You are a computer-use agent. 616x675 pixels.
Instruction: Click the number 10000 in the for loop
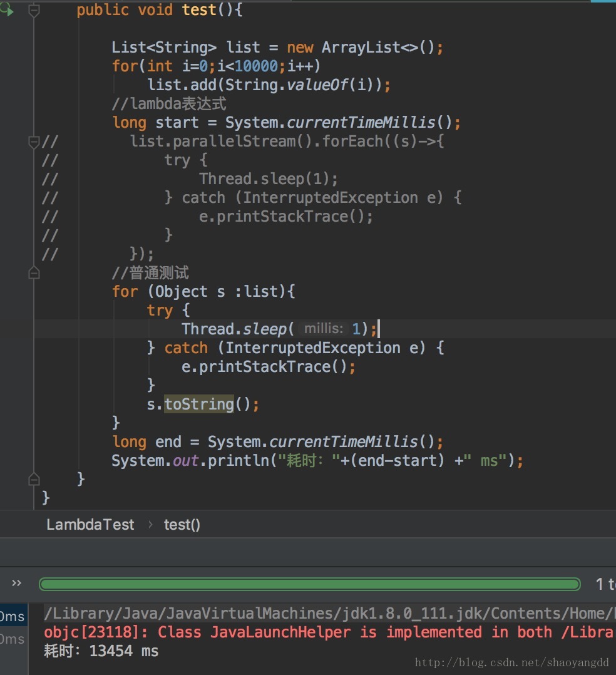tap(257, 66)
